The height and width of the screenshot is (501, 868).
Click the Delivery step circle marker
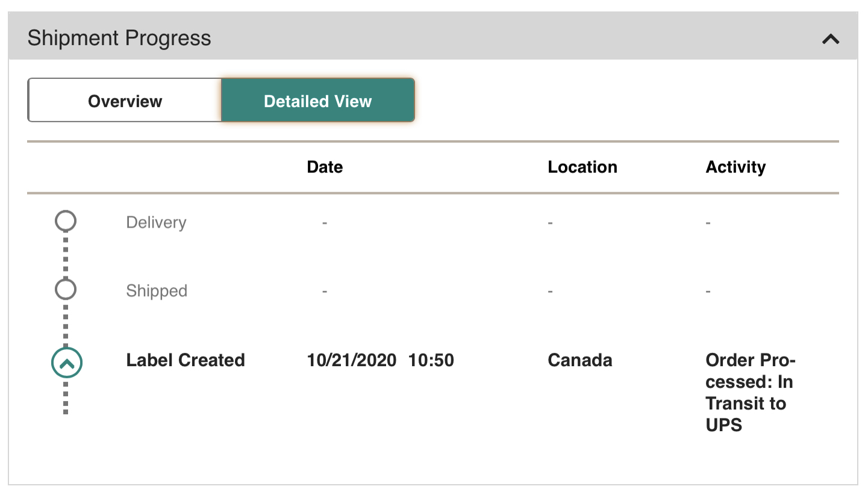pos(66,221)
